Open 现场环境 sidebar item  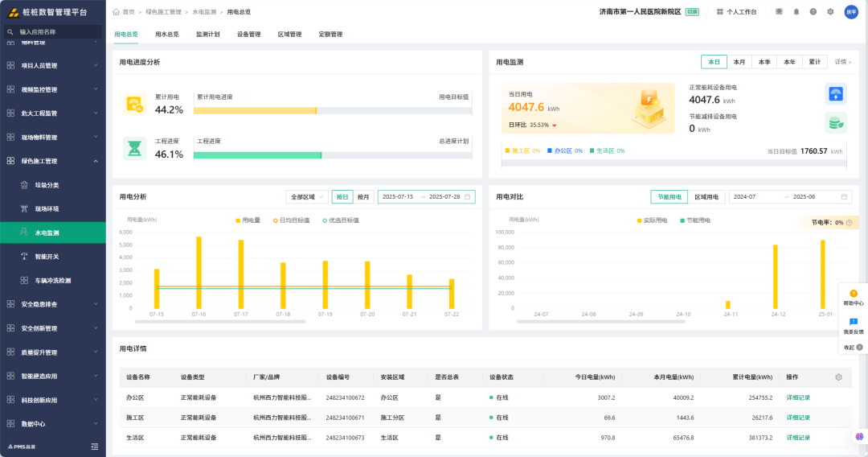pos(53,209)
